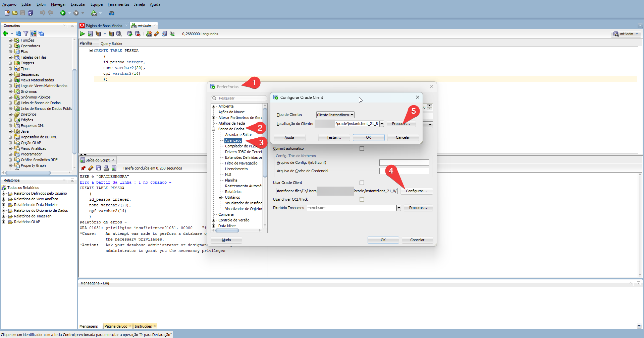Run the statement with the green play icon

[82, 34]
